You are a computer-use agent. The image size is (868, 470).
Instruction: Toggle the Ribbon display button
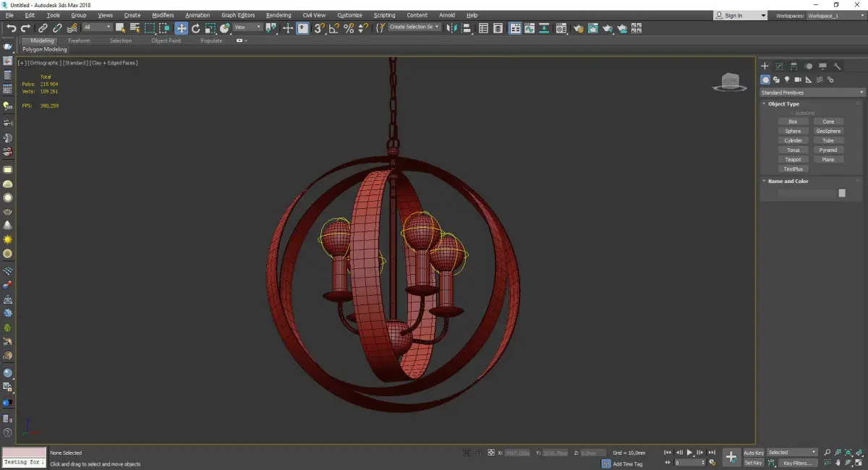pyautogui.click(x=515, y=28)
